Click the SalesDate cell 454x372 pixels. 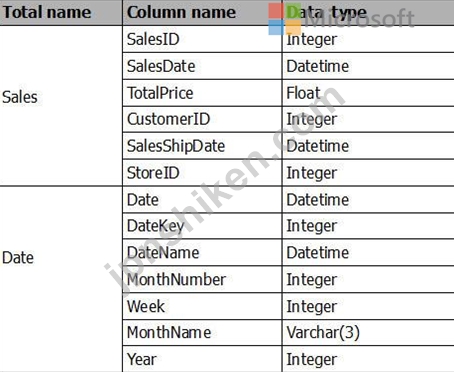[x=202, y=66]
